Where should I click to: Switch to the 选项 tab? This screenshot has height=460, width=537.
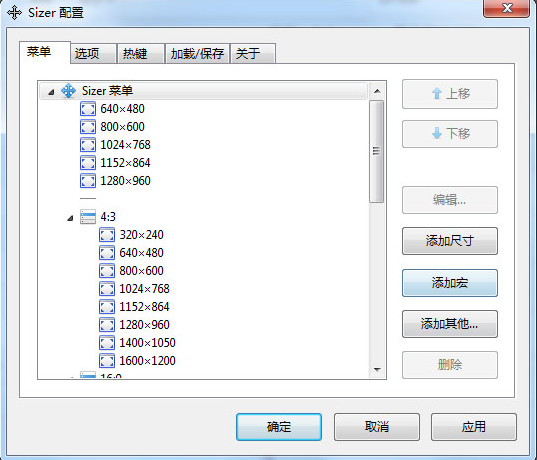pos(93,53)
